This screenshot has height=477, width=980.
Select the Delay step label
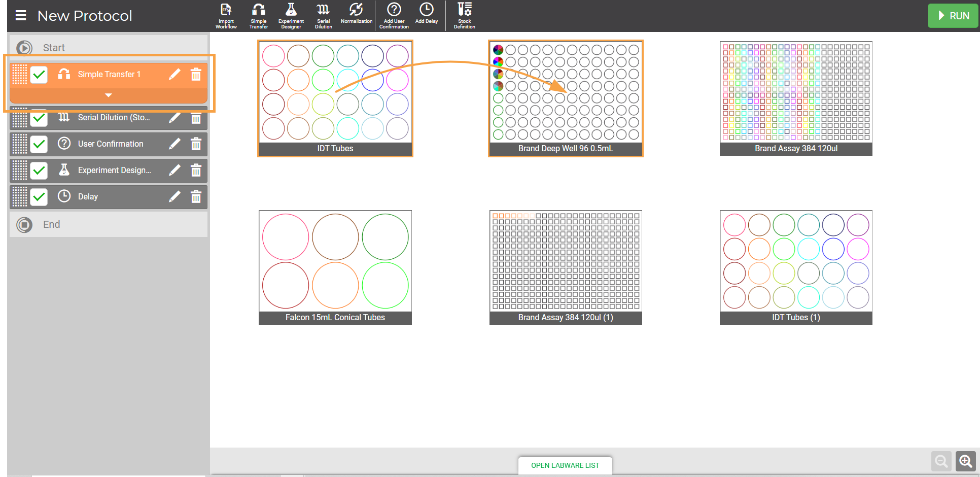pyautogui.click(x=88, y=197)
